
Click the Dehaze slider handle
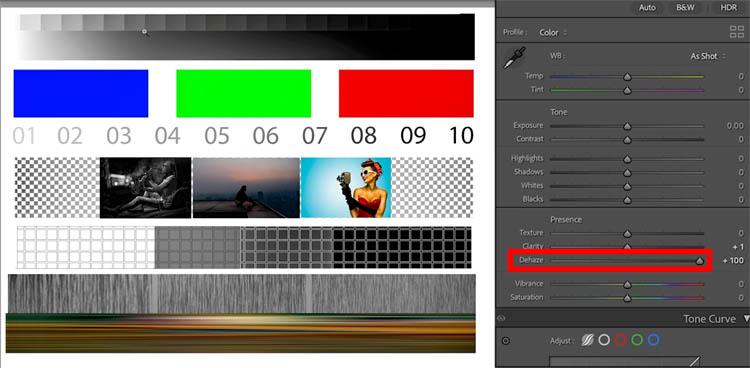pyautogui.click(x=700, y=261)
